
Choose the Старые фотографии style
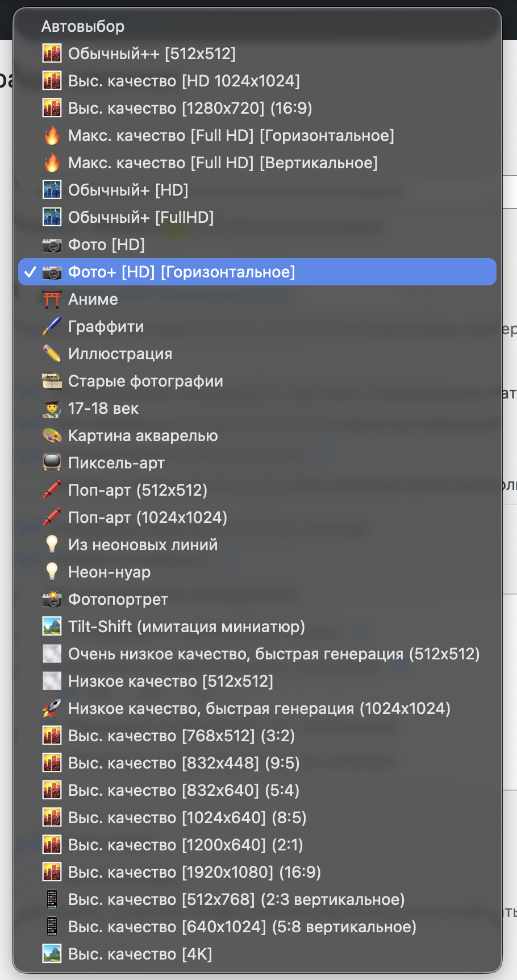[x=145, y=381]
